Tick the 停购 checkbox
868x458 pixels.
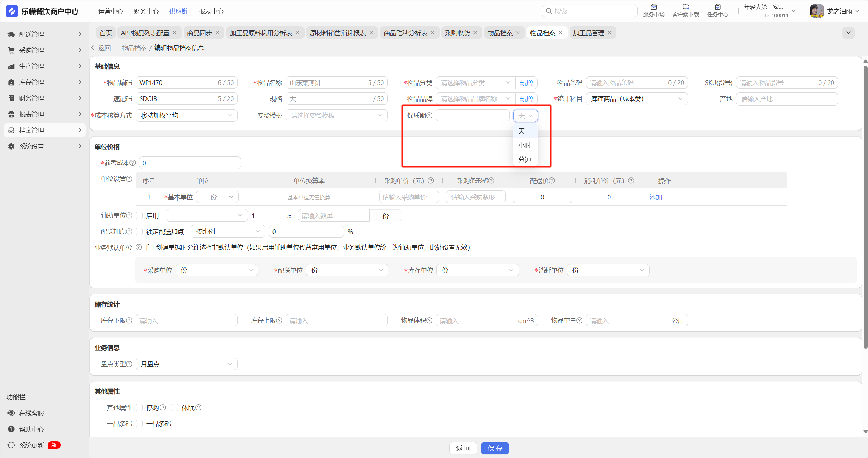coord(139,408)
